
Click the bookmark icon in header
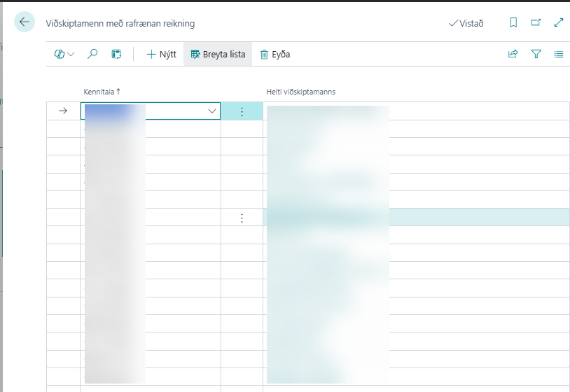point(513,23)
